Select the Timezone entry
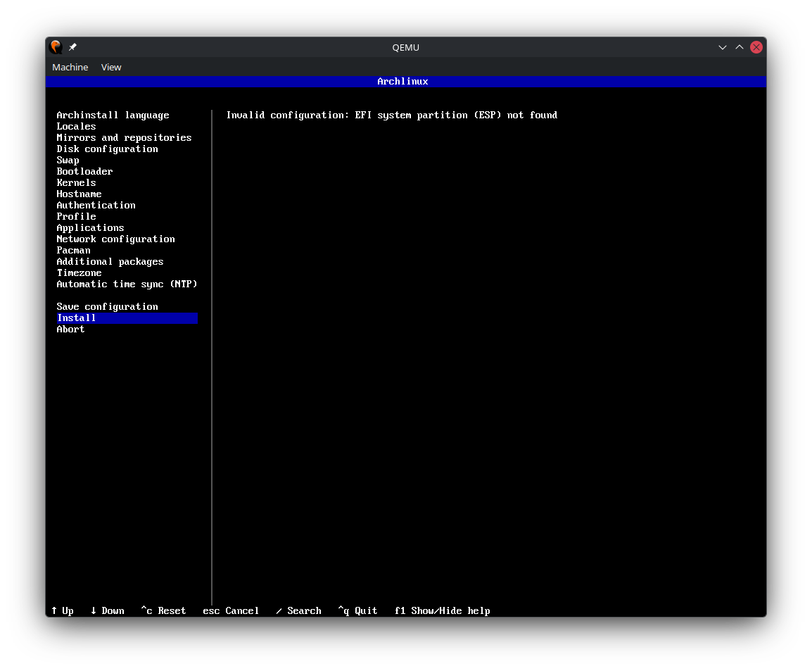 pos(79,273)
